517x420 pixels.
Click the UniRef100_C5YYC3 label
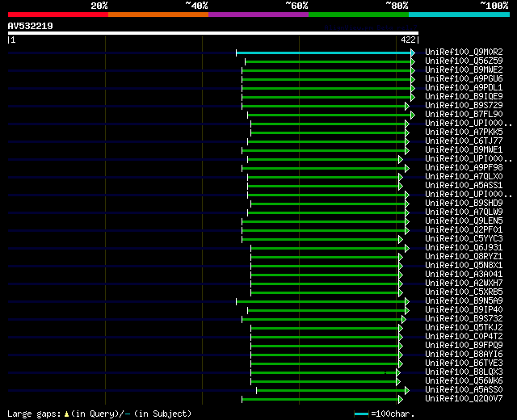pos(464,239)
